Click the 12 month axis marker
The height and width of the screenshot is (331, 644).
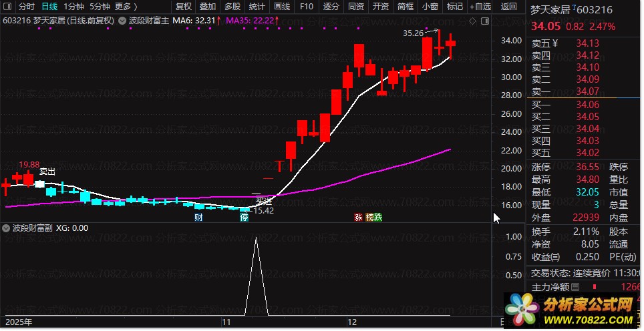click(x=352, y=322)
